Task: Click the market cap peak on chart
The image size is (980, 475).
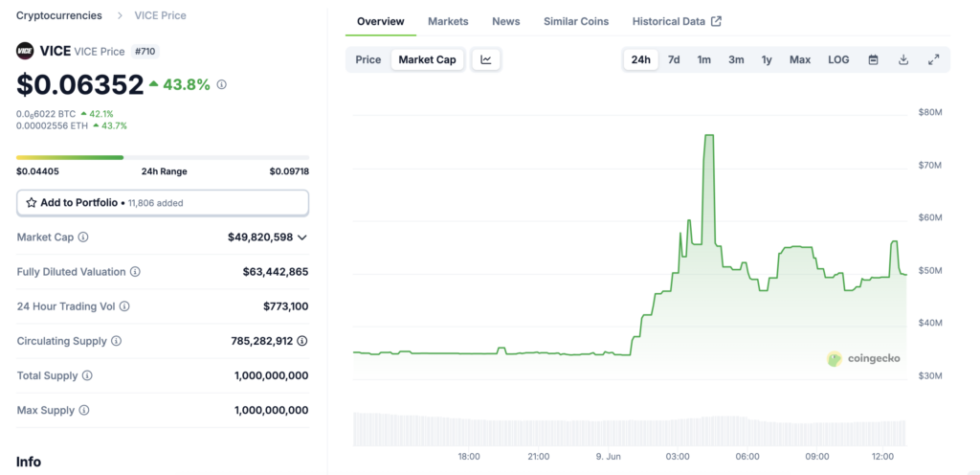Action: tap(709, 135)
